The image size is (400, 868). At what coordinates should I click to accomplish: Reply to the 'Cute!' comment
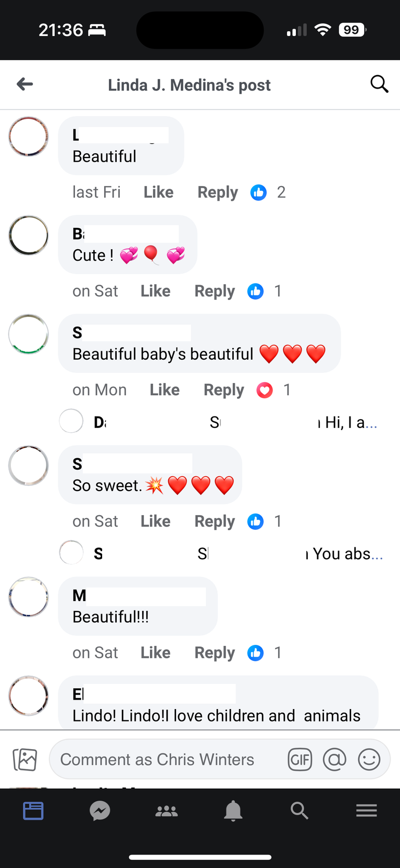coord(214,291)
